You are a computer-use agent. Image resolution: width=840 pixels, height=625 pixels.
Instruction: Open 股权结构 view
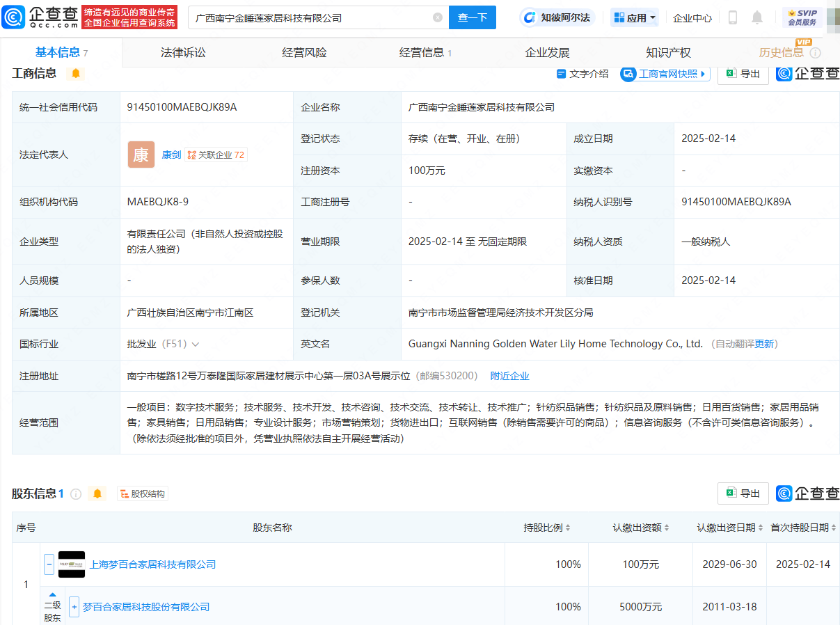coord(143,493)
